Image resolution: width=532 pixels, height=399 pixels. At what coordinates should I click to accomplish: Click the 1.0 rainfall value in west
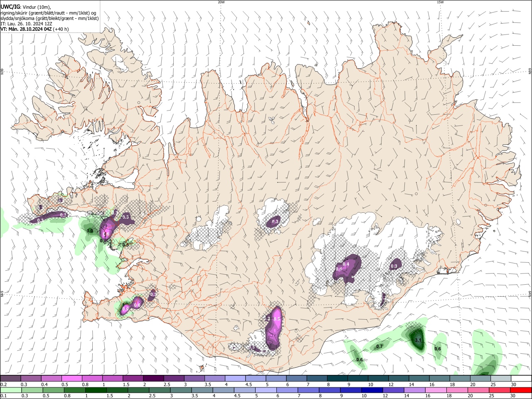90,231
